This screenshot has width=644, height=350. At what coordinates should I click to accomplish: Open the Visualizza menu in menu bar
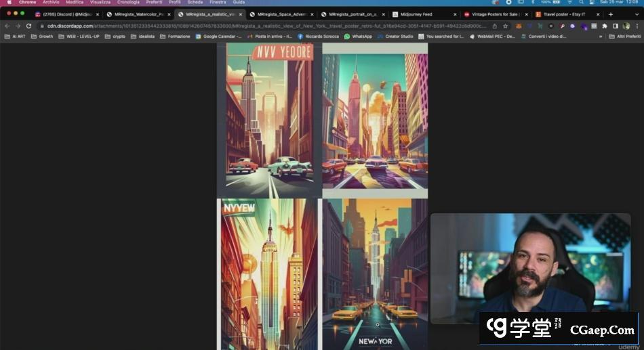tap(100, 3)
